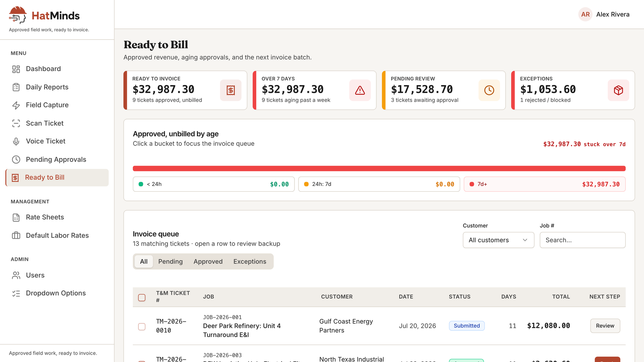Screen dimensions: 644x362
Task: Click the Voice Ticket microphone icon
Action: (16, 141)
